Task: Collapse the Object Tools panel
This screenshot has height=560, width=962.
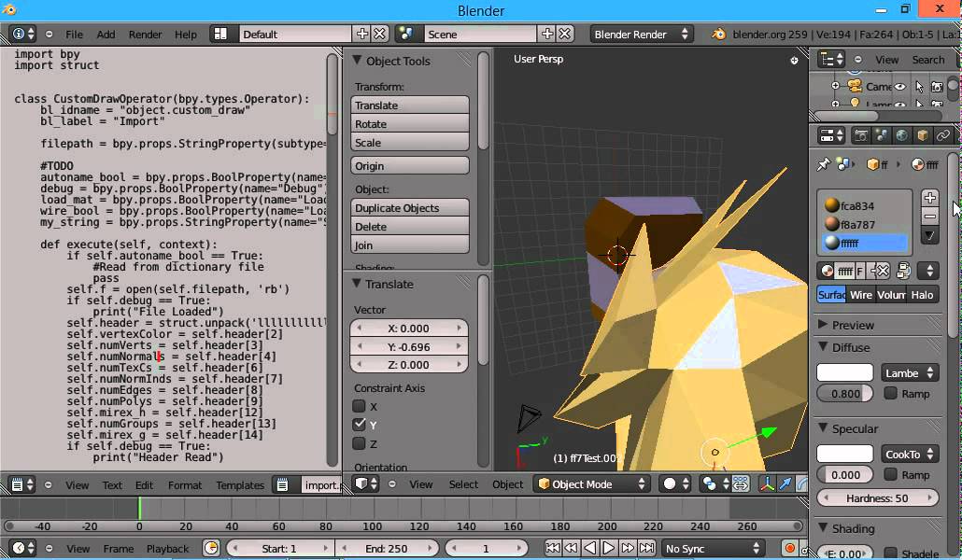Action: pos(357,60)
